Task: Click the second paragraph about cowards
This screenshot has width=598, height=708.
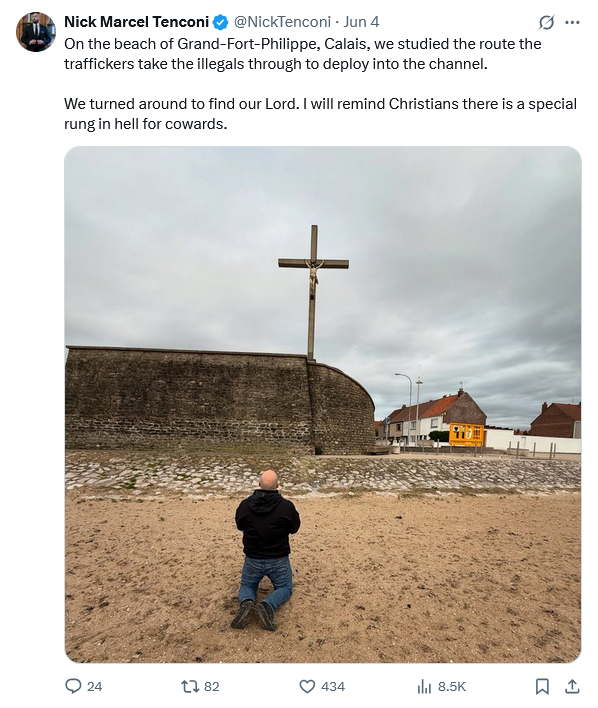Action: (320, 113)
